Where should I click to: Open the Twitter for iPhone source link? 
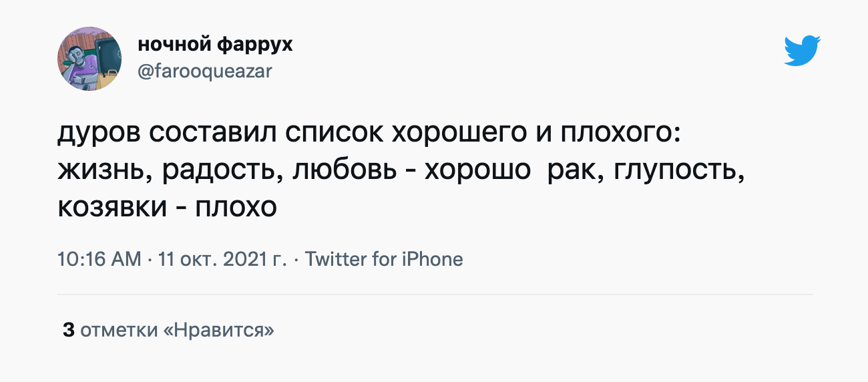pos(384,259)
